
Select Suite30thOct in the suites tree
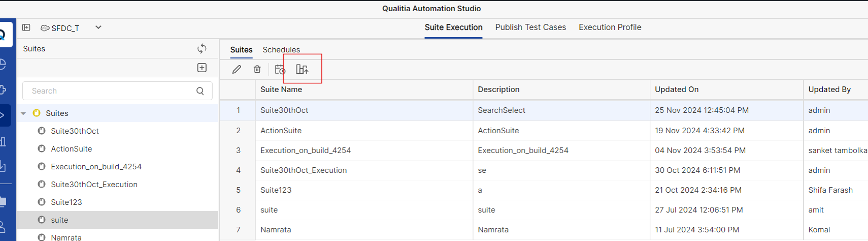tap(75, 131)
